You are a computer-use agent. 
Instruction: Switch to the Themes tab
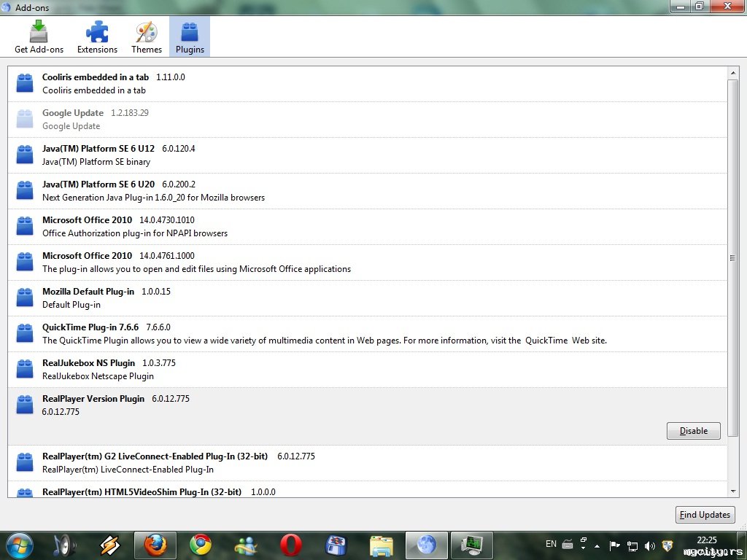click(x=146, y=37)
